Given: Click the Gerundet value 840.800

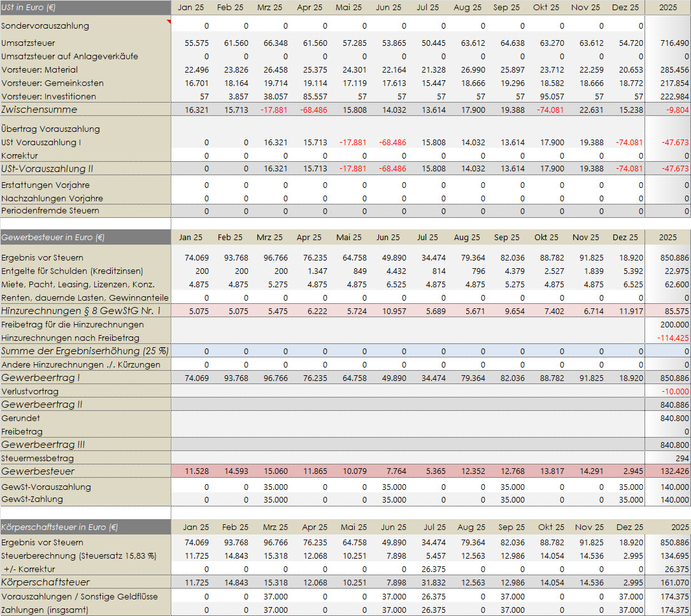Looking at the screenshot, I should pos(674,418).
